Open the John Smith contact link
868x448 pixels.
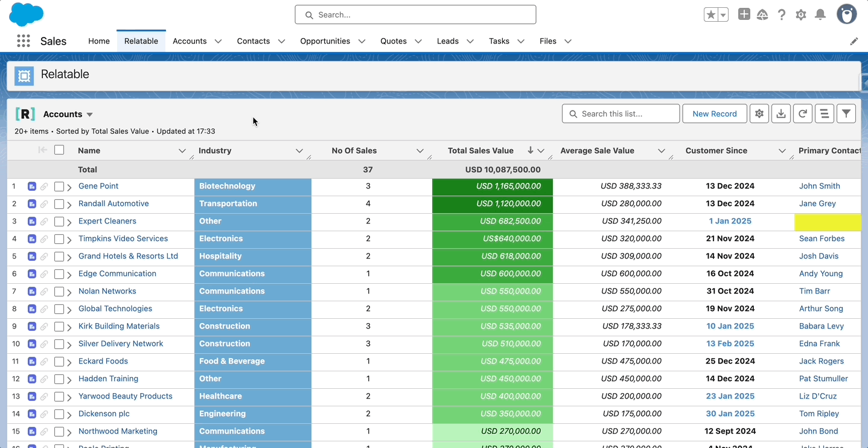[x=820, y=186]
